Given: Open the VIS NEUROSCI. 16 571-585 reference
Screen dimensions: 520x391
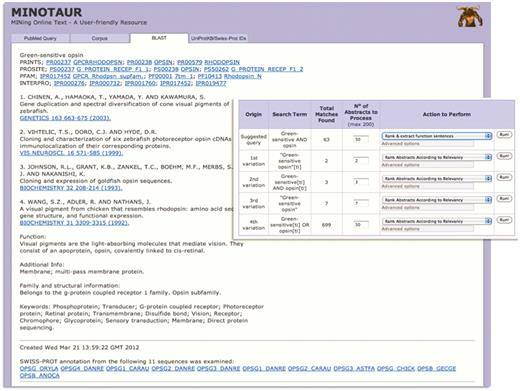Looking at the screenshot, I should click(71, 153).
